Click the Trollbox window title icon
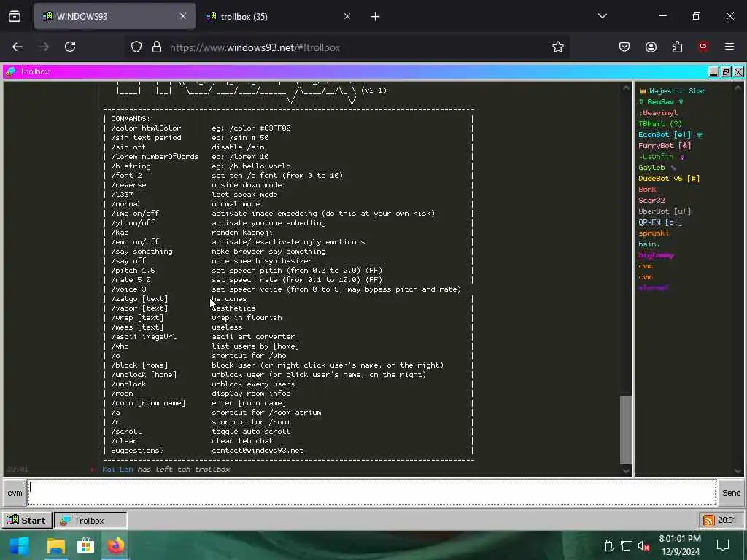This screenshot has width=747, height=560. click(x=10, y=71)
